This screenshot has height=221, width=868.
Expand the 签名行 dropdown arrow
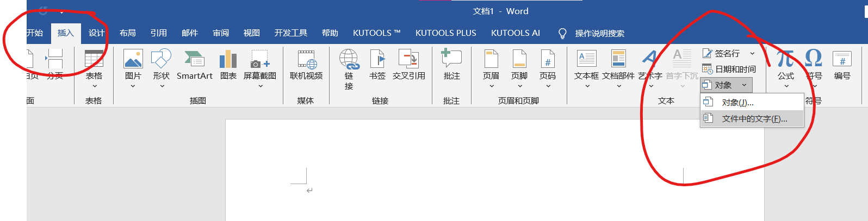tap(753, 53)
